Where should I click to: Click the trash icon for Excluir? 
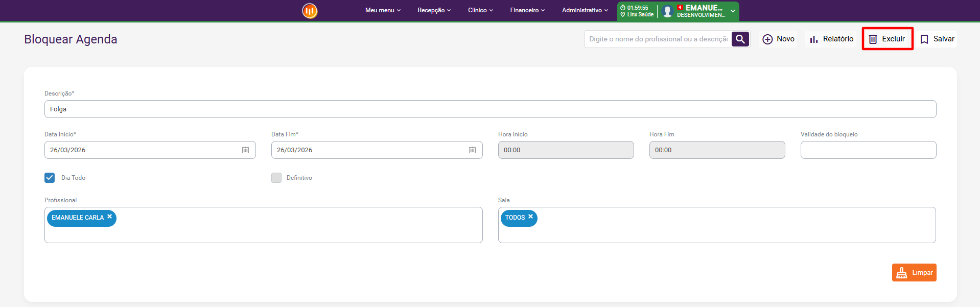(x=873, y=39)
